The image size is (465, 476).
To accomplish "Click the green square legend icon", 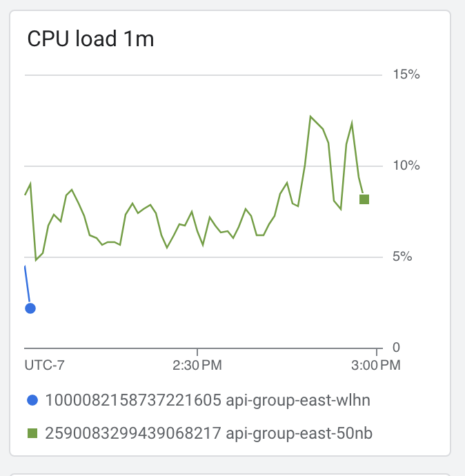I will pyautogui.click(x=32, y=433).
